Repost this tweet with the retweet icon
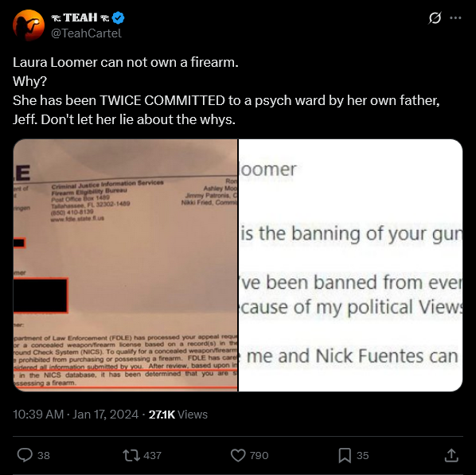Viewport: 476px width, 475px height. coord(131,455)
